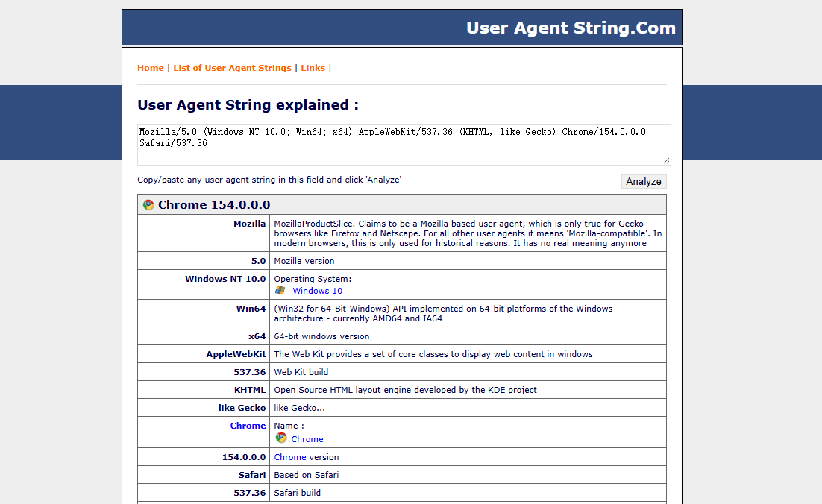Click '64-bit windows version' text
The height and width of the screenshot is (504, 822).
pos(322,336)
